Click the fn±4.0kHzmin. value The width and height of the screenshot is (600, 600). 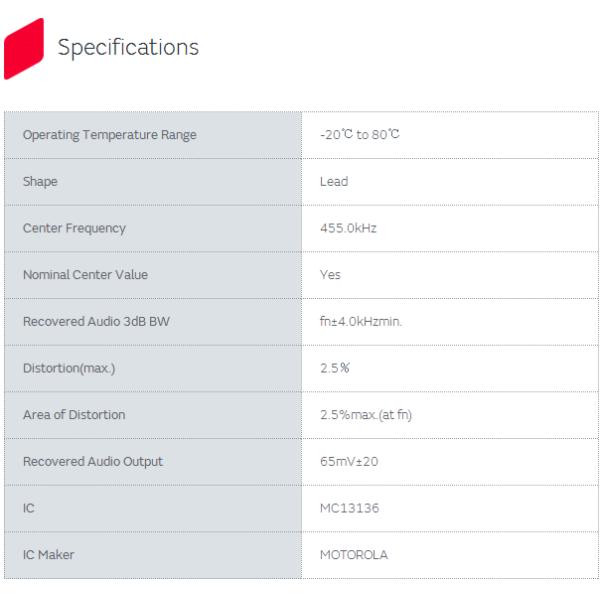(x=361, y=321)
